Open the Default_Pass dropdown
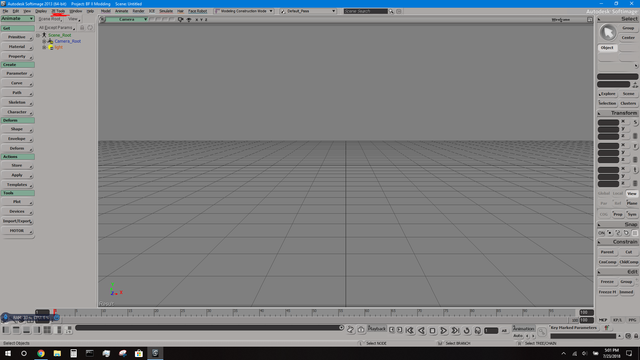640x360 pixels. (x=308, y=11)
